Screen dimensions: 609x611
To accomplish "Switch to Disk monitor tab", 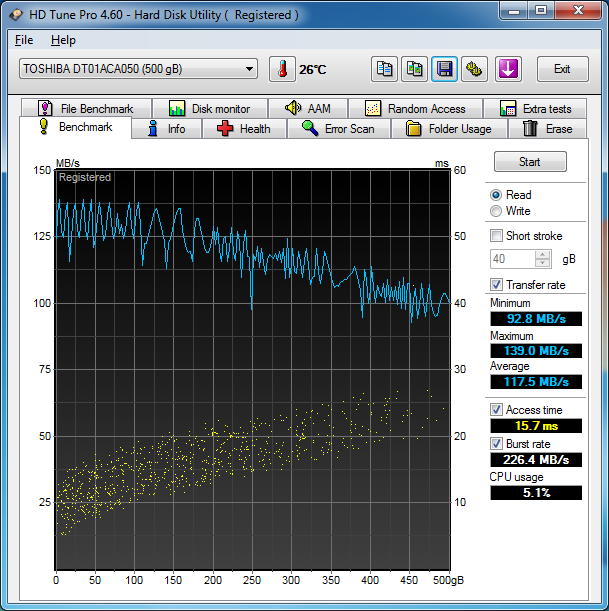I will [210, 108].
